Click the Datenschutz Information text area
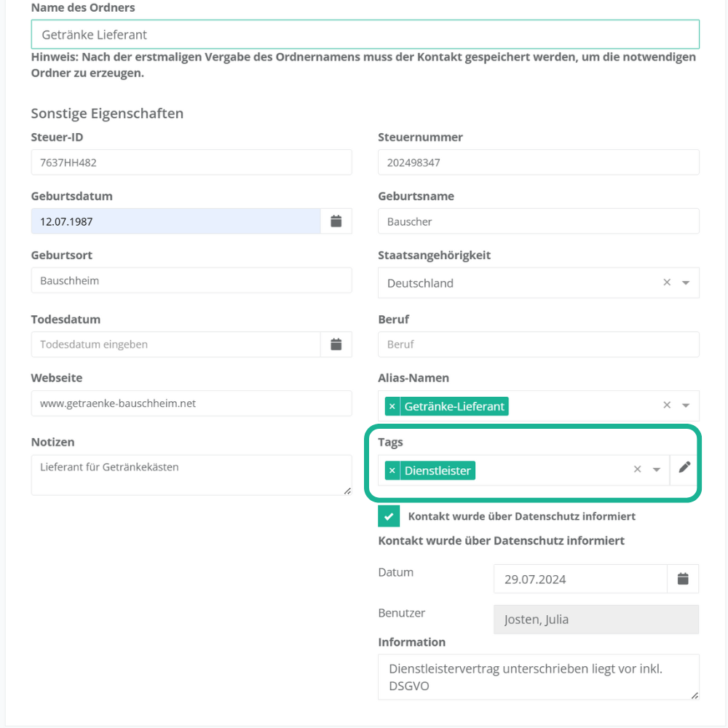 (538, 677)
